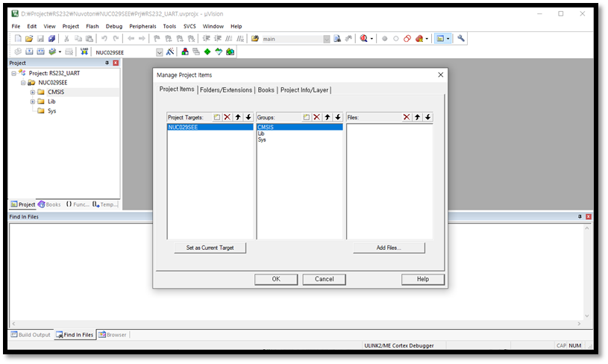Open the main find combo box dropdown
The width and height of the screenshot is (608, 364).
pyautogui.click(x=327, y=39)
